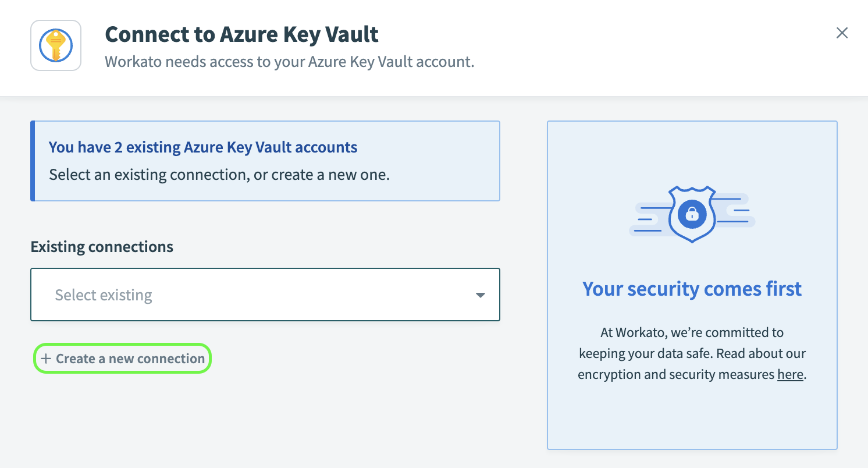Click the blue info banner about 2 existing accounts
The width and height of the screenshot is (868, 468).
click(x=265, y=161)
